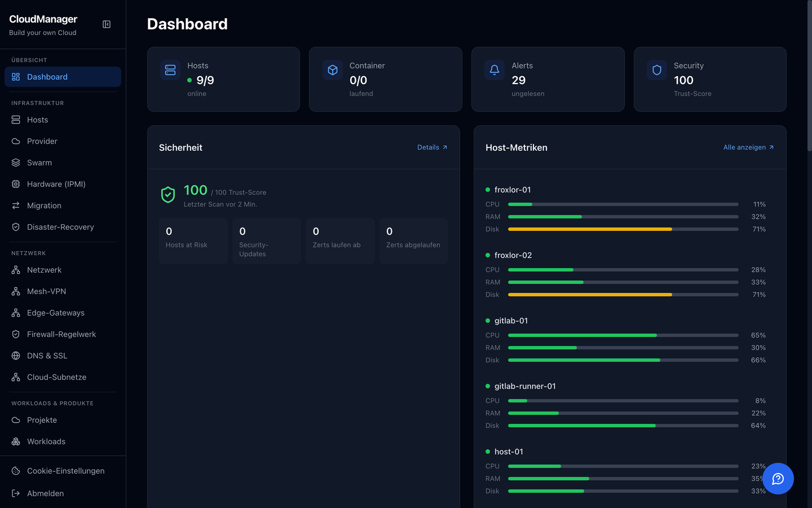Click the Security shield icon in stats card
The image size is (812, 508).
coord(657,70)
